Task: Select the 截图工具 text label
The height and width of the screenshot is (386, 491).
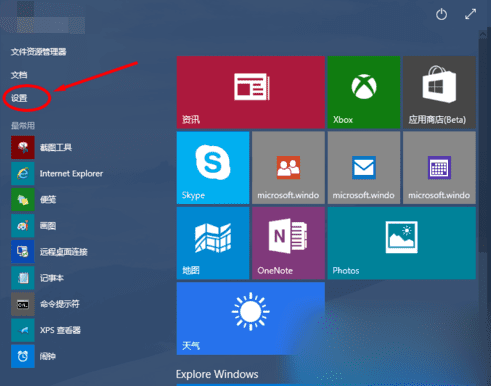Action: pyautogui.click(x=56, y=147)
